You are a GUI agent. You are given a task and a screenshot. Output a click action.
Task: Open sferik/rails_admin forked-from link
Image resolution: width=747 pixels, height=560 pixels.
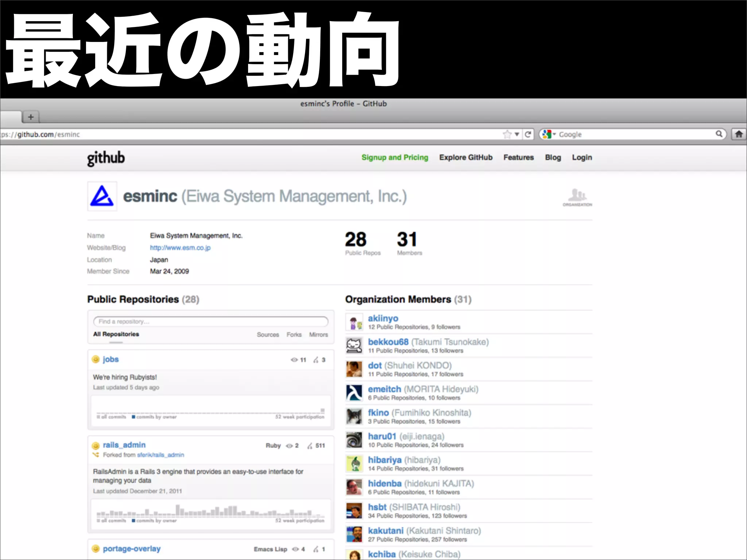coord(160,455)
